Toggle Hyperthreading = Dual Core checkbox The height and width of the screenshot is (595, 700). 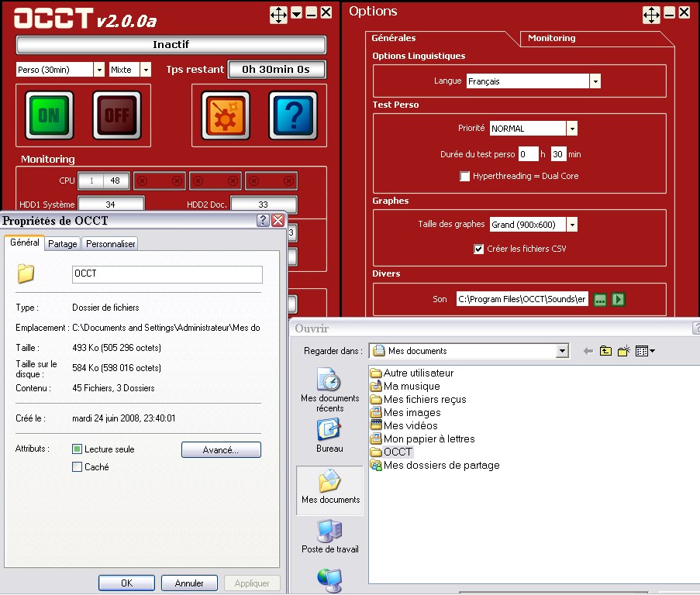click(465, 176)
